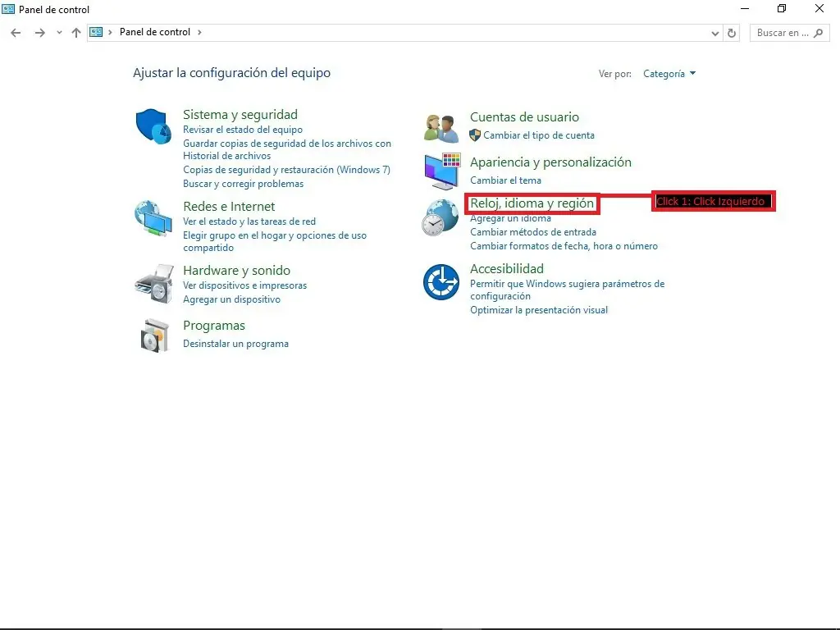Click the shield icon beside Cambiar el tipo de cuenta
This screenshot has width=840, height=630.
[x=475, y=135]
